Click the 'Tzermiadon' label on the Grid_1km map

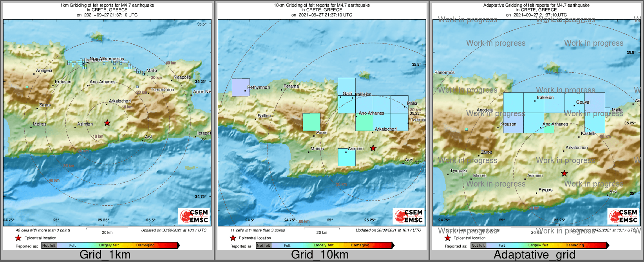163,90
